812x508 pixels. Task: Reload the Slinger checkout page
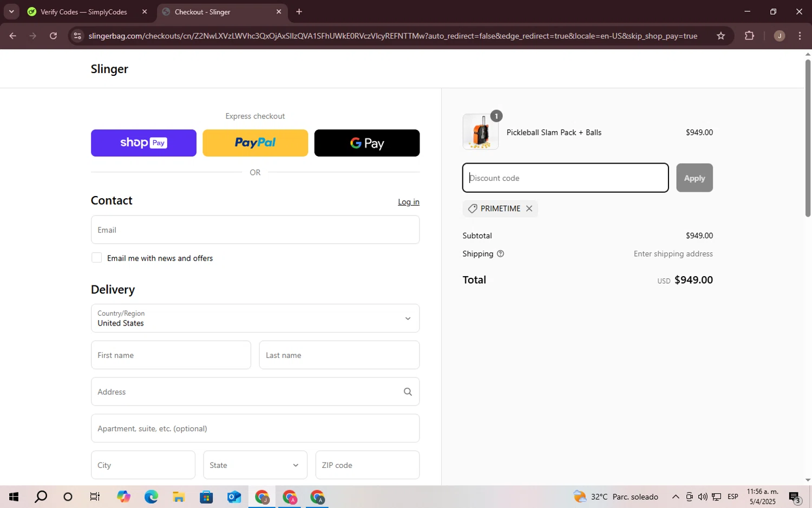click(53, 36)
